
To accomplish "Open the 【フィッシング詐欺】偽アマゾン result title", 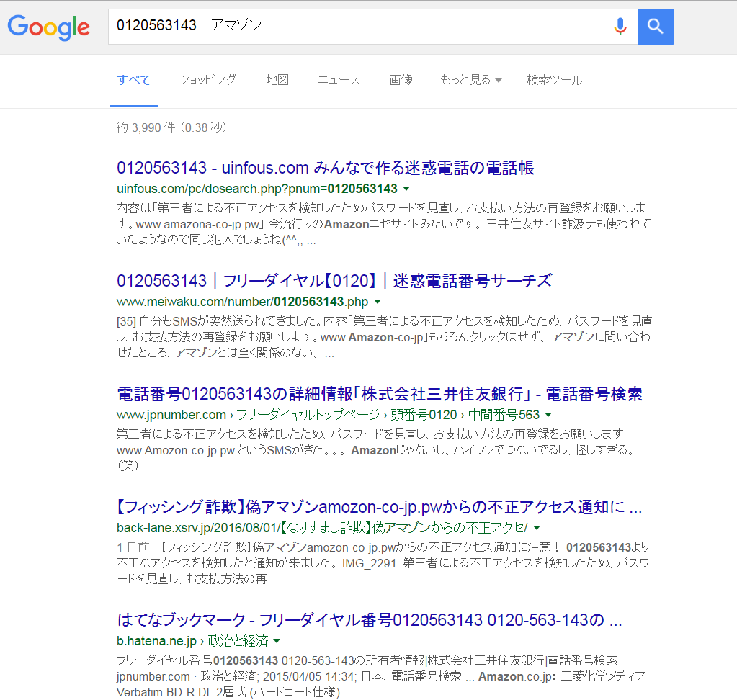I will [379, 507].
